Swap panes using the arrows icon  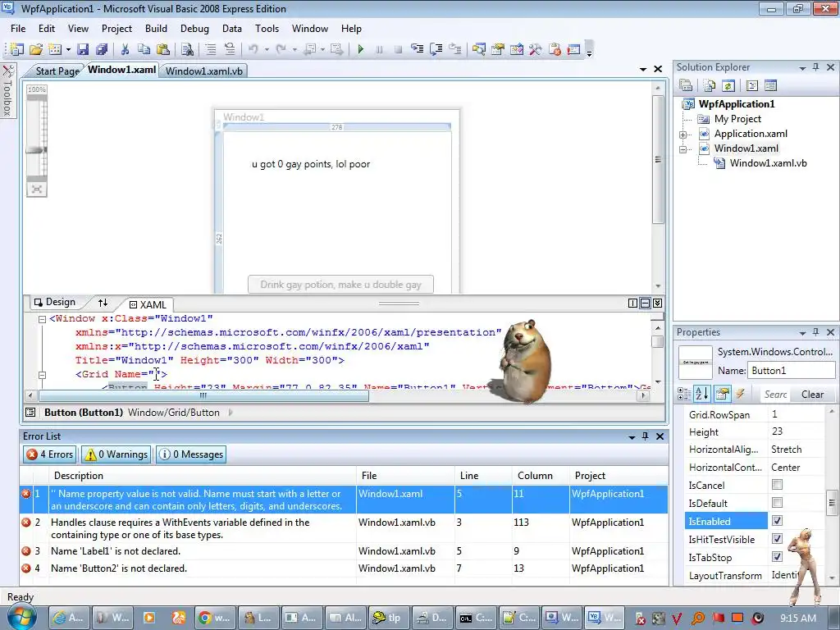103,303
